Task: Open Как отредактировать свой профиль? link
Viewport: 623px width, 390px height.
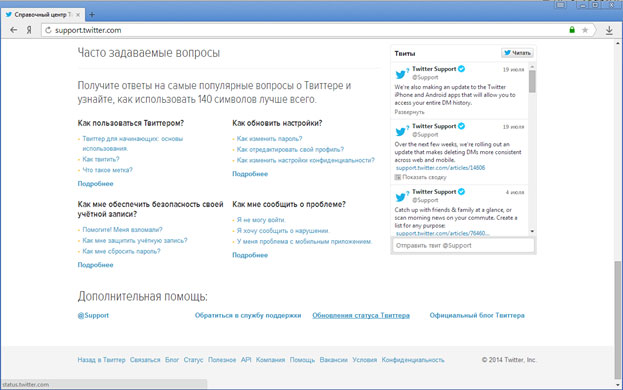Action: tap(290, 149)
